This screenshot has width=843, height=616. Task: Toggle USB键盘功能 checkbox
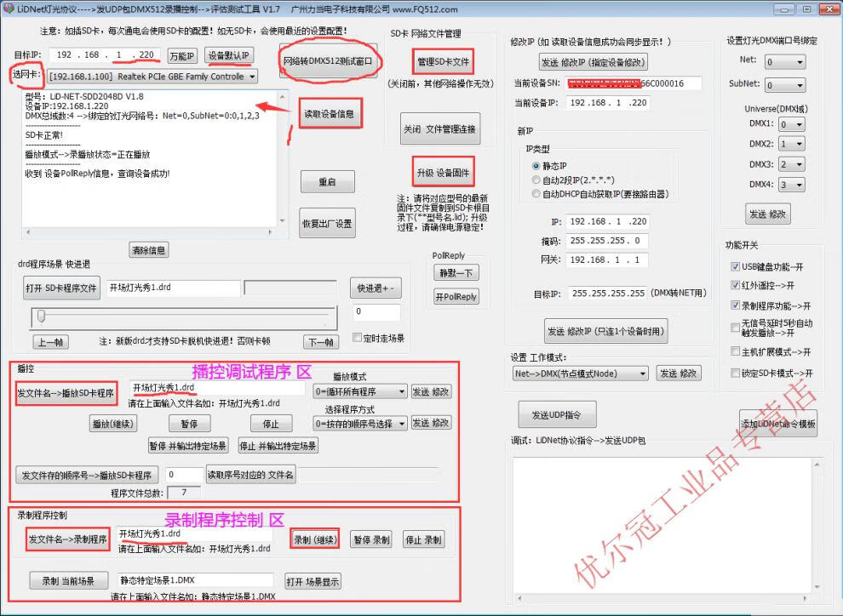point(735,266)
